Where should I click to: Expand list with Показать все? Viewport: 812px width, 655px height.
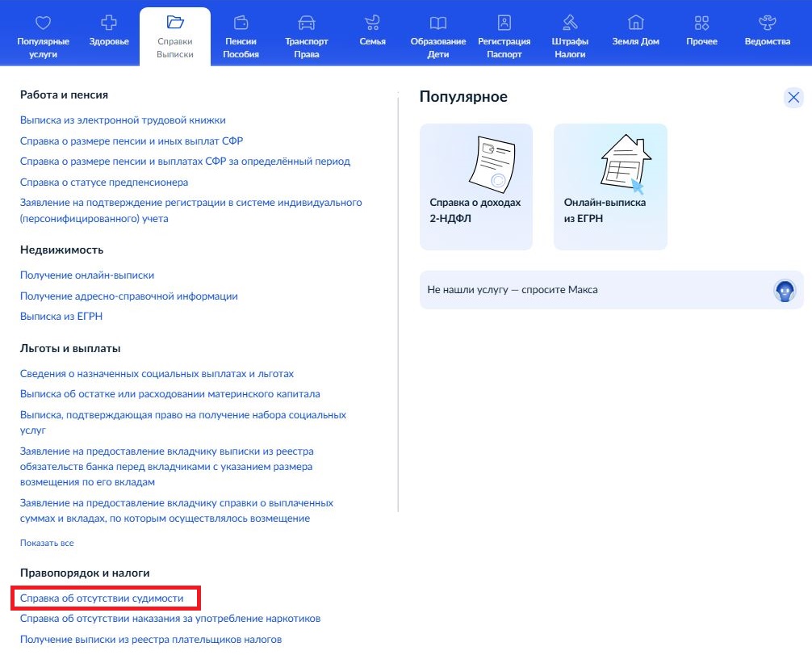point(47,543)
